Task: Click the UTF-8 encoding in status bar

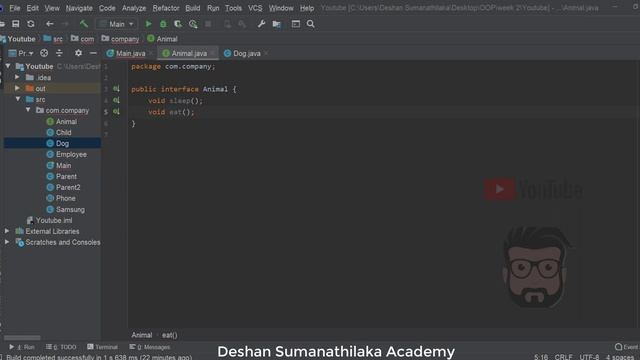Action: point(589,357)
